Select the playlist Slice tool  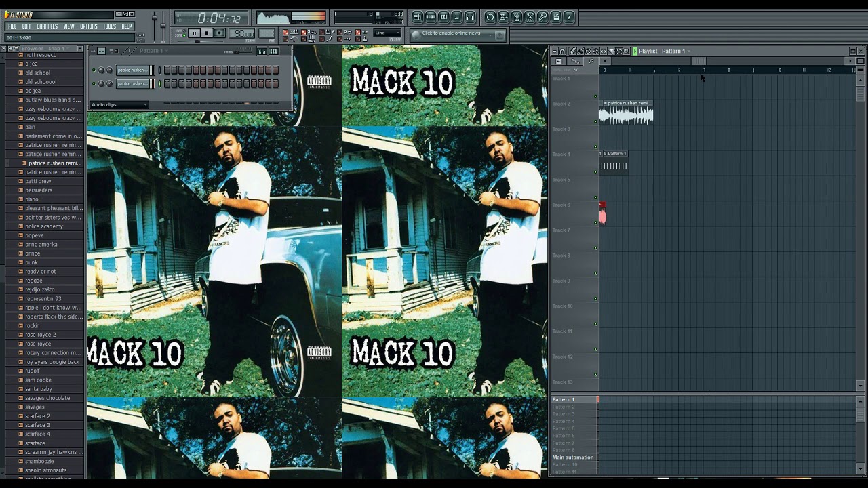[611, 52]
